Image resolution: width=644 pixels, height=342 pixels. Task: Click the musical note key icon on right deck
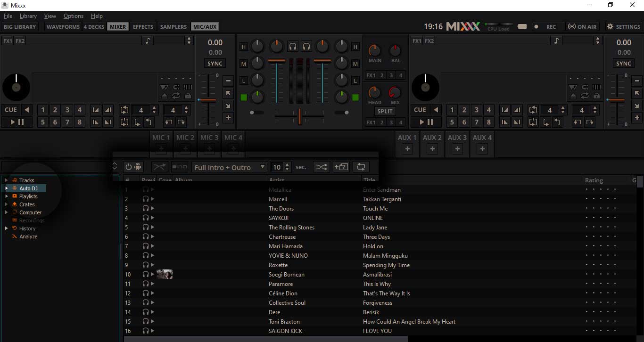point(558,41)
